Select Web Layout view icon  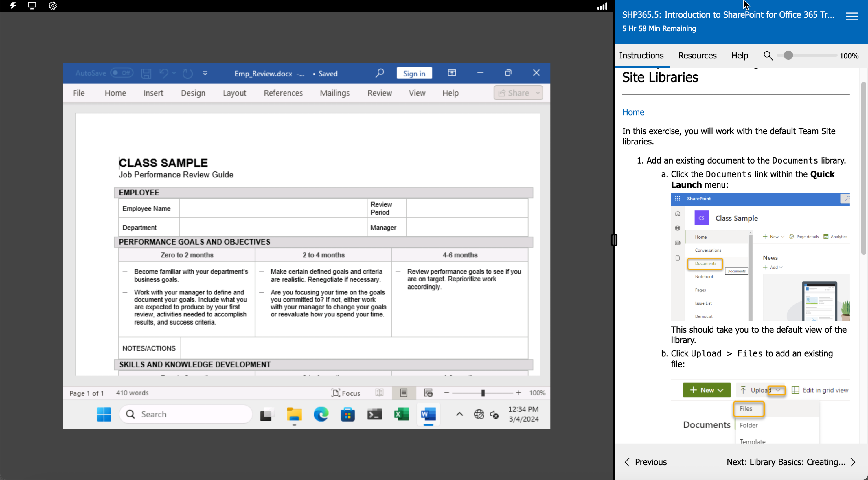[x=428, y=393]
